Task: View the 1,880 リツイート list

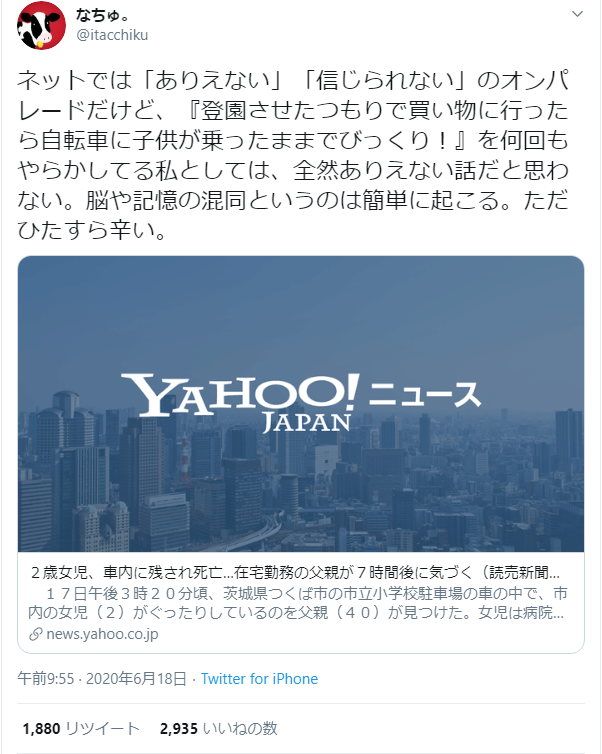Action: (x=81, y=729)
